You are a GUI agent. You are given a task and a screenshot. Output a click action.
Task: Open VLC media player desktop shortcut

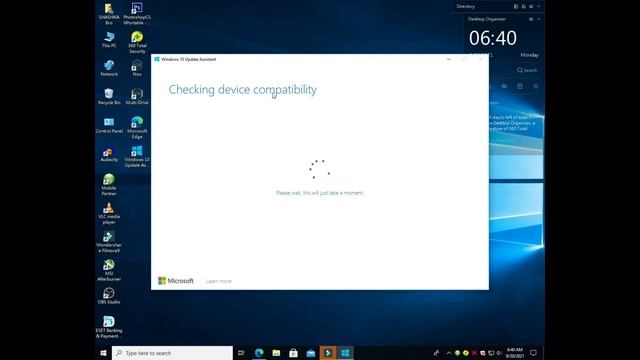pos(109,213)
